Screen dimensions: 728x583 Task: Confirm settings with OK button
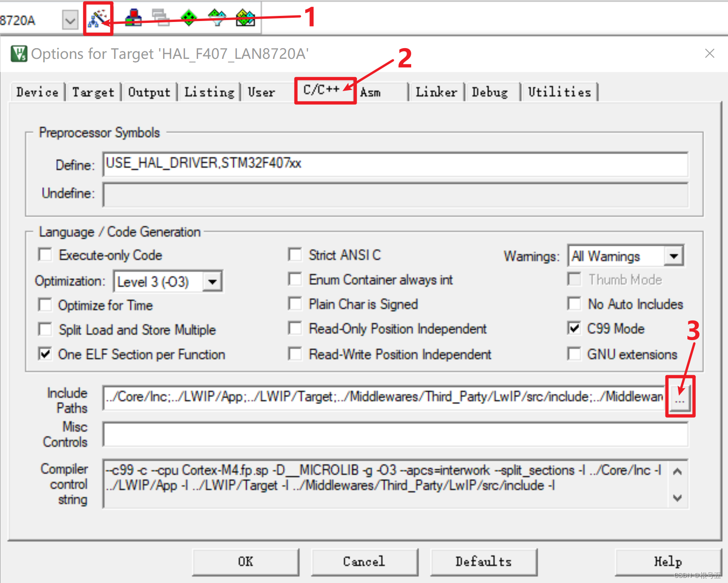point(246,562)
